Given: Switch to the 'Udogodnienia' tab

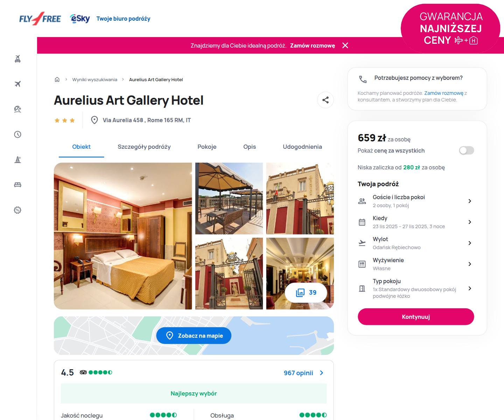Looking at the screenshot, I should point(302,147).
